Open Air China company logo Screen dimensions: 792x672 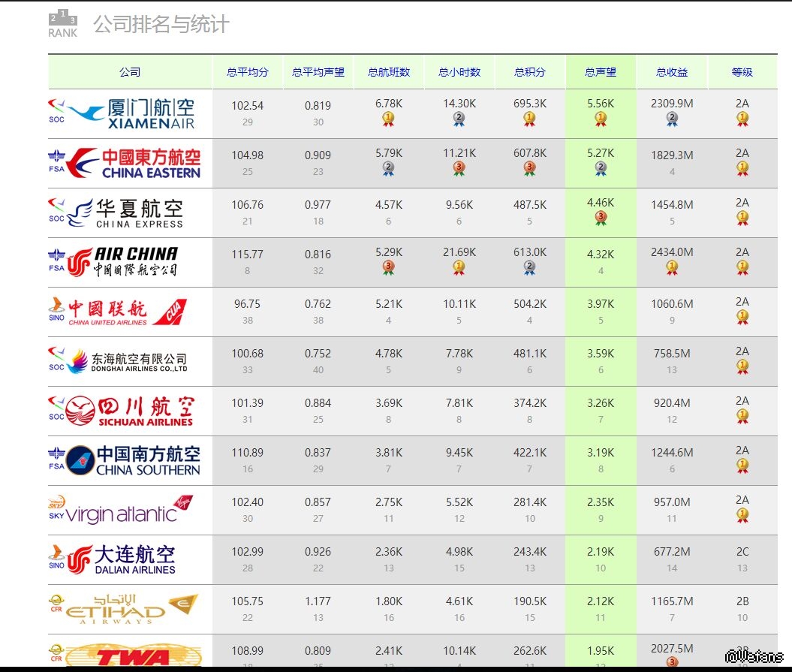[122, 262]
